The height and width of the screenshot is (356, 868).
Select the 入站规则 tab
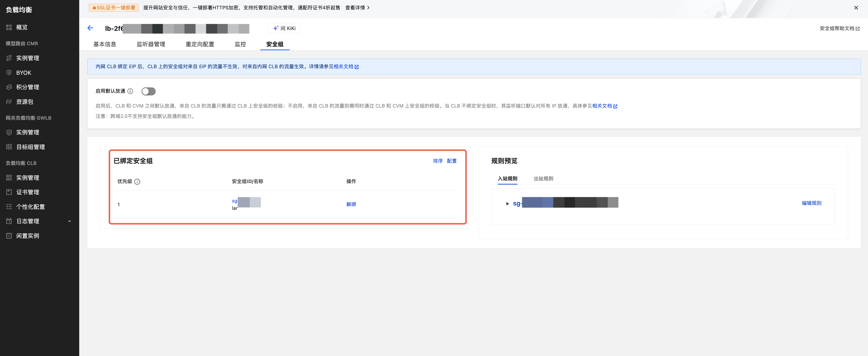click(x=507, y=179)
